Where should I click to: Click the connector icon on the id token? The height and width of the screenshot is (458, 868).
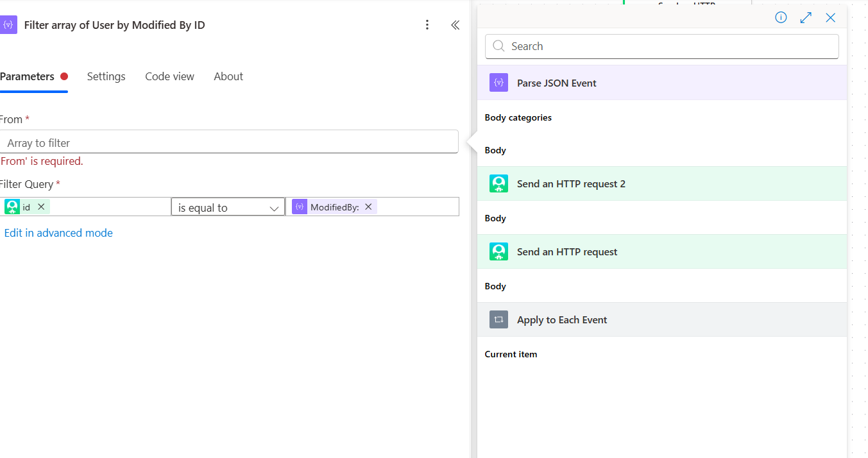(13, 206)
